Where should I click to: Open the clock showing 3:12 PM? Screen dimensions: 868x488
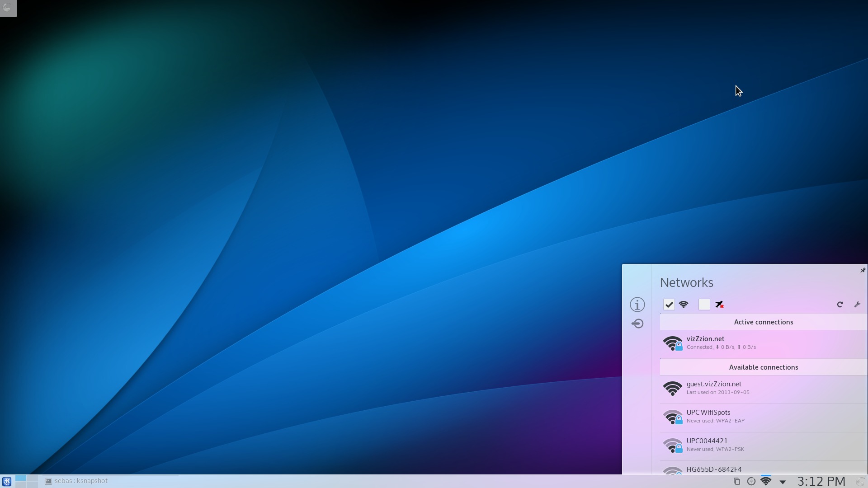tap(821, 481)
